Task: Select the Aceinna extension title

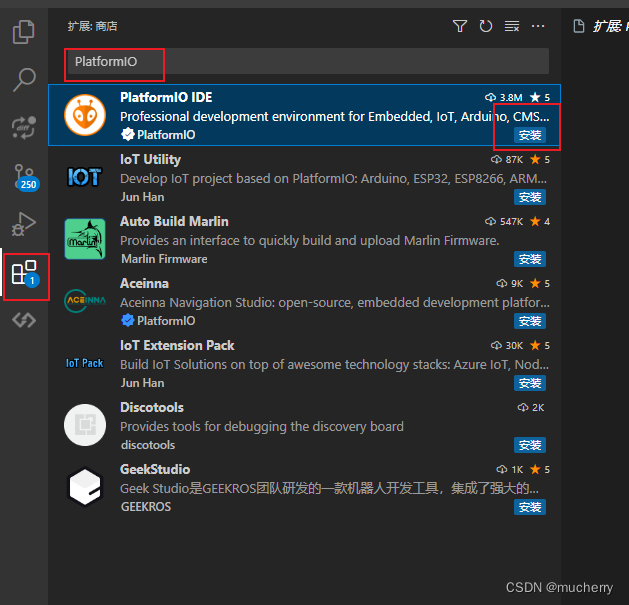Action: point(144,284)
